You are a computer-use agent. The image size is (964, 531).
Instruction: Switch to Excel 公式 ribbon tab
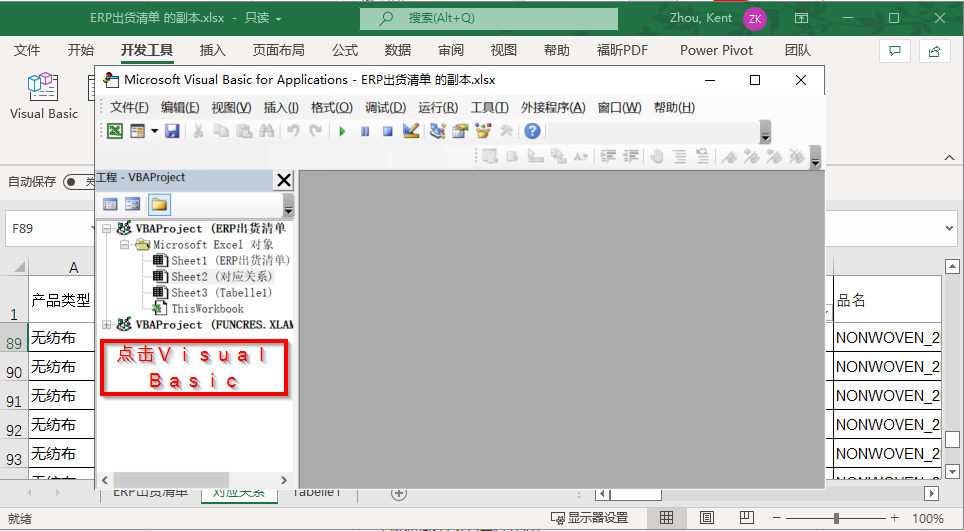[x=345, y=50]
